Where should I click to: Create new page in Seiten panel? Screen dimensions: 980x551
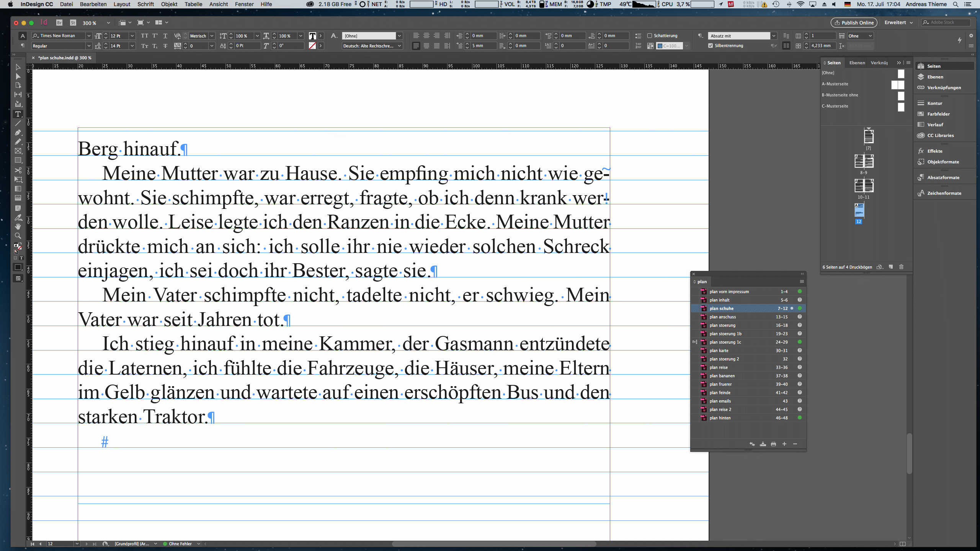coord(890,267)
